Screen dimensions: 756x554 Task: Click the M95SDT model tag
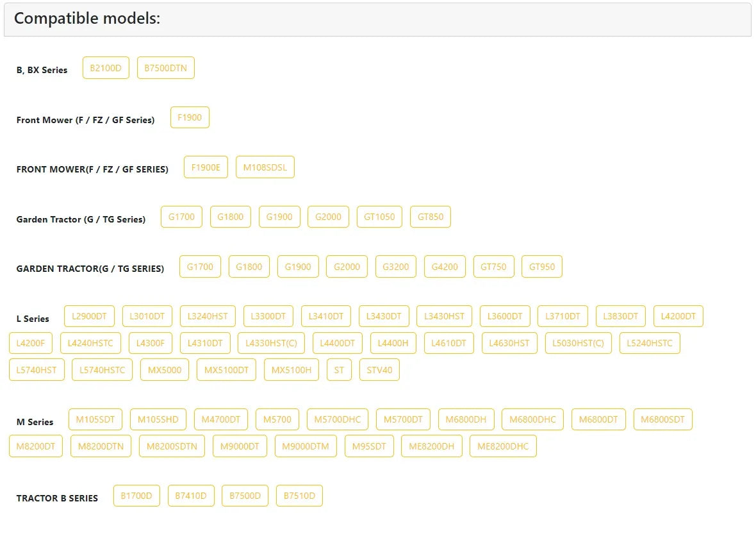(369, 446)
